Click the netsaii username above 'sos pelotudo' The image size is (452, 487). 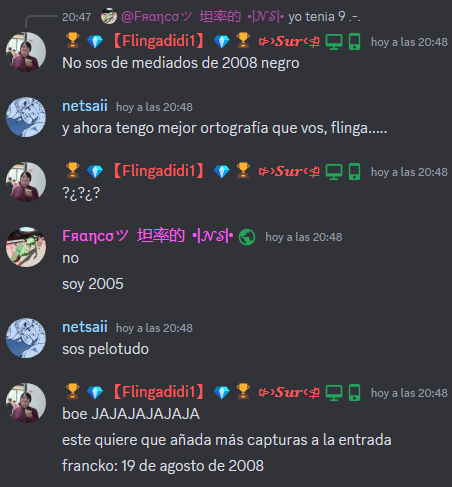(x=85, y=327)
